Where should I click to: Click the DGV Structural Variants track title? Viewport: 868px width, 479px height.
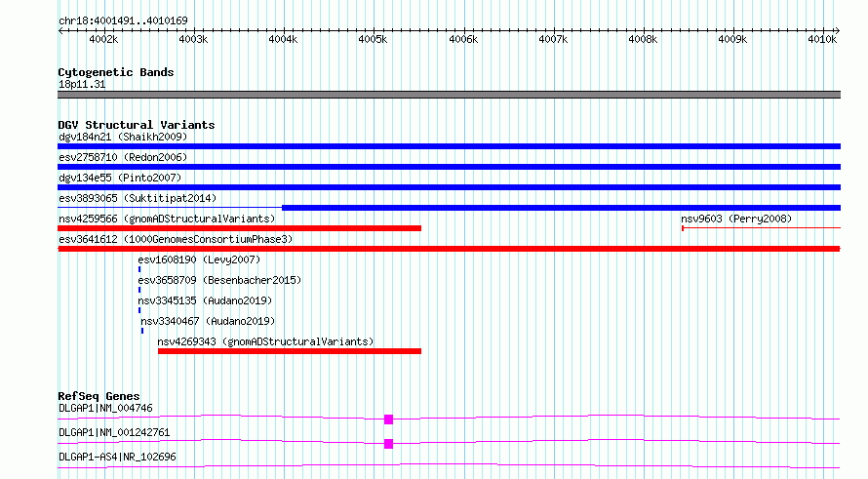pyautogui.click(x=137, y=125)
